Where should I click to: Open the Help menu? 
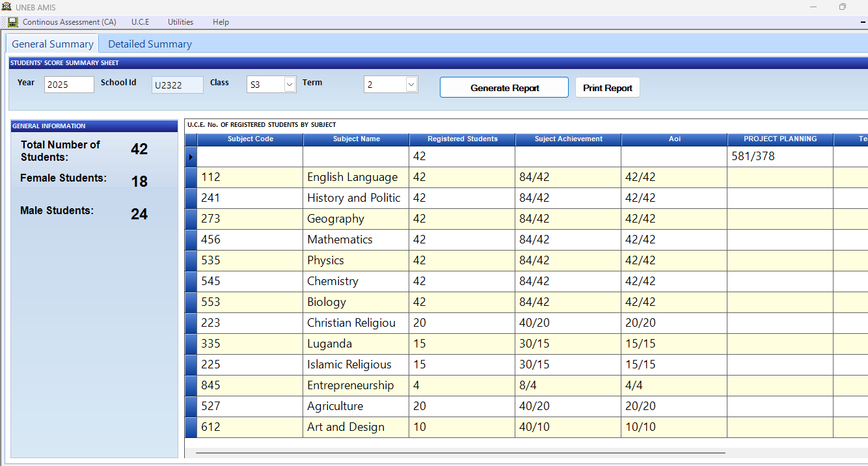221,21
